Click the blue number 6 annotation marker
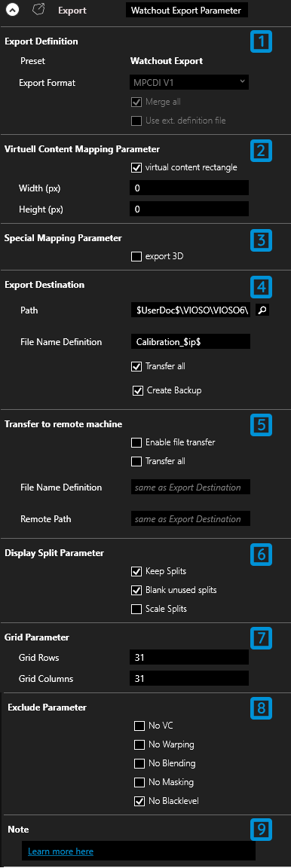 pyautogui.click(x=262, y=554)
